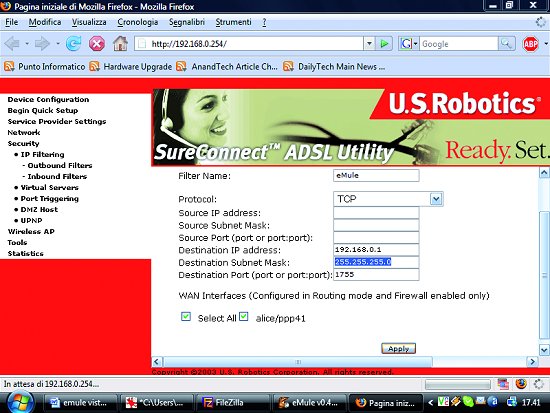Open the Strumenti menu
550x413 pixels.
pos(233,22)
